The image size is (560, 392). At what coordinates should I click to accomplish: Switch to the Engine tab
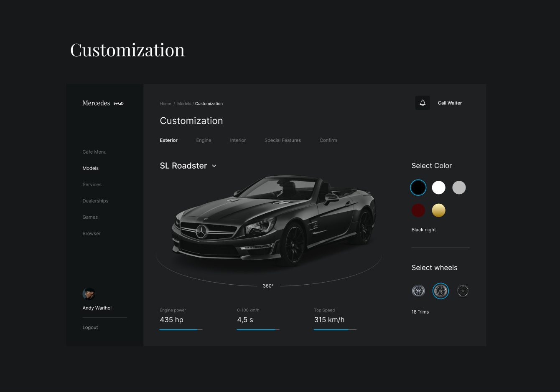[204, 140]
